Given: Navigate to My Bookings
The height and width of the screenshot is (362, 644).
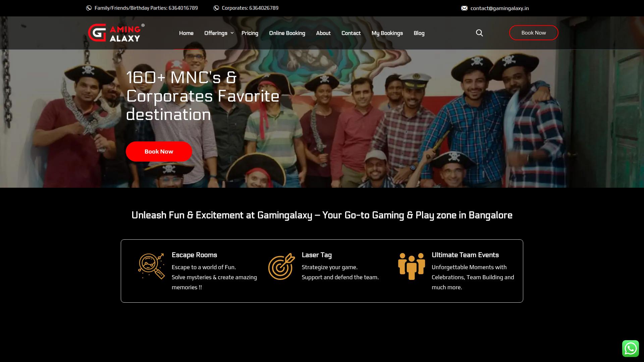Looking at the screenshot, I should click(x=387, y=33).
